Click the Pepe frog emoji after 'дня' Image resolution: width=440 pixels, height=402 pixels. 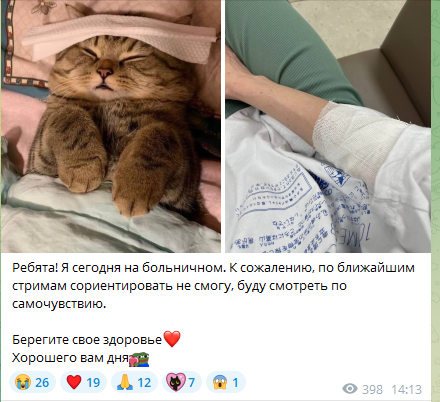139,359
